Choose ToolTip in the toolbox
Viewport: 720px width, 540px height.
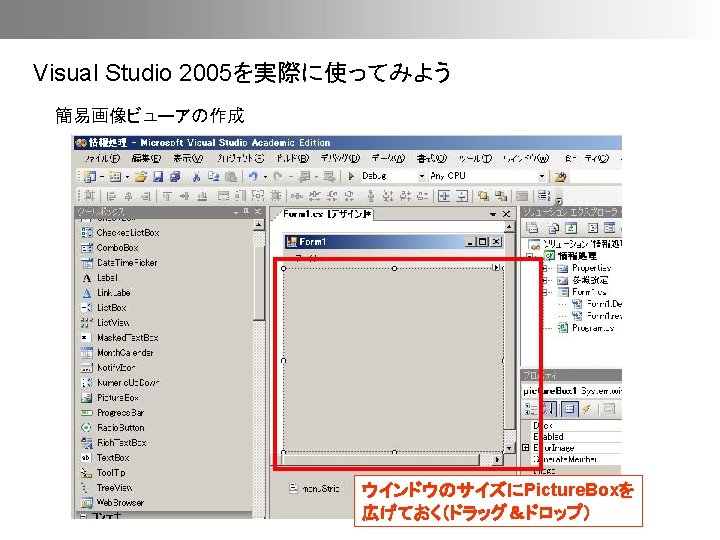pos(103,473)
